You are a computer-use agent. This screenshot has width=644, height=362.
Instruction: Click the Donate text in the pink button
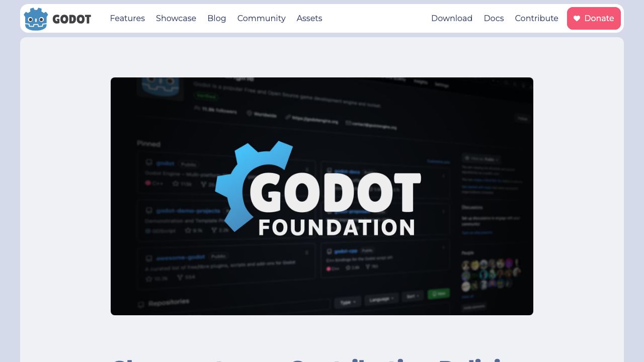point(599,19)
